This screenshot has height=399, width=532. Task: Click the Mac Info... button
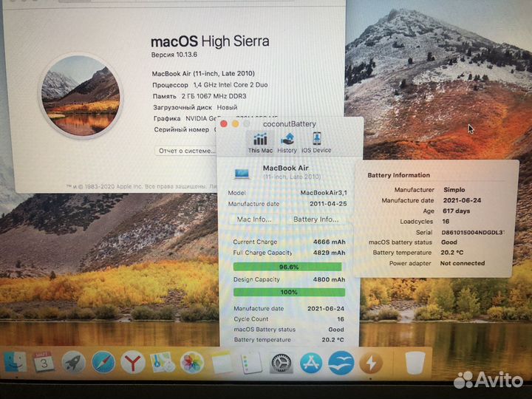coord(254,219)
